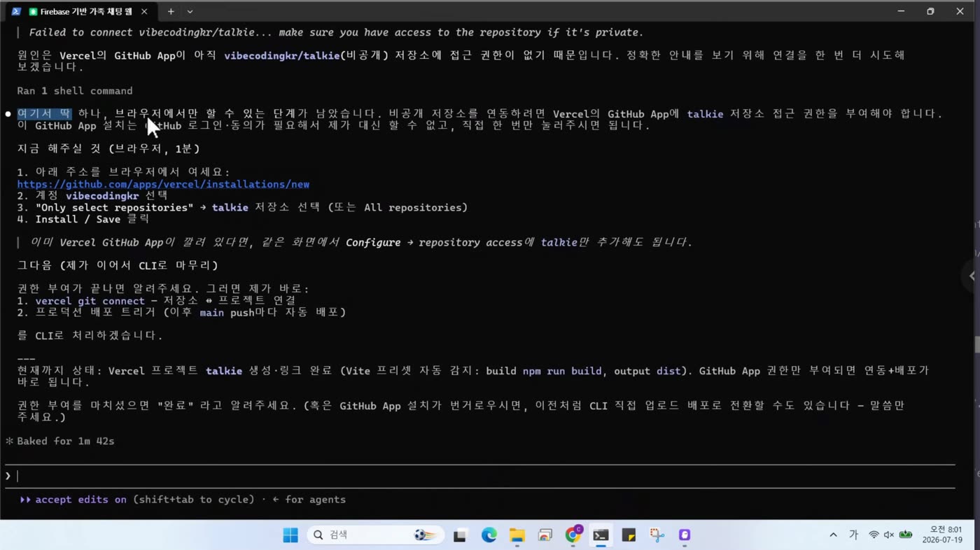Close the Firebase terminal tab

[144, 12]
